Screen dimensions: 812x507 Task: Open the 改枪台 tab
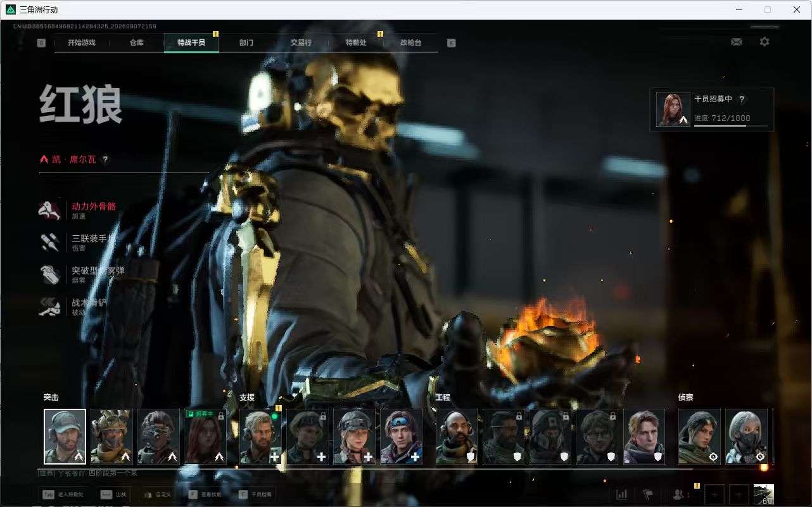(x=410, y=42)
